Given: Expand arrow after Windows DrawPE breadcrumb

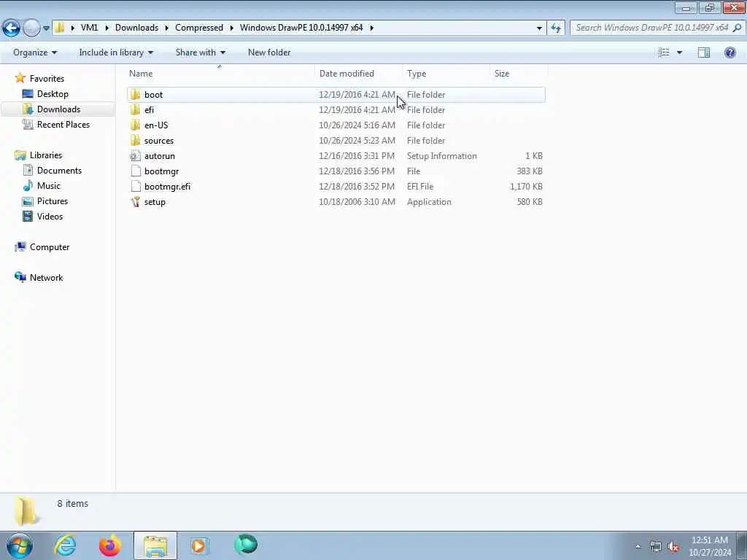Looking at the screenshot, I should pyautogui.click(x=371, y=28).
